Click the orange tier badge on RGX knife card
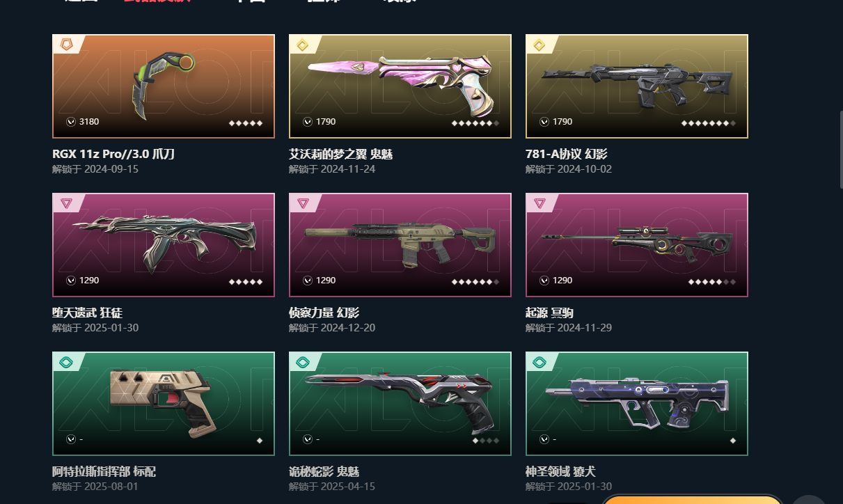Viewport: 843px width, 504px height. (x=65, y=45)
